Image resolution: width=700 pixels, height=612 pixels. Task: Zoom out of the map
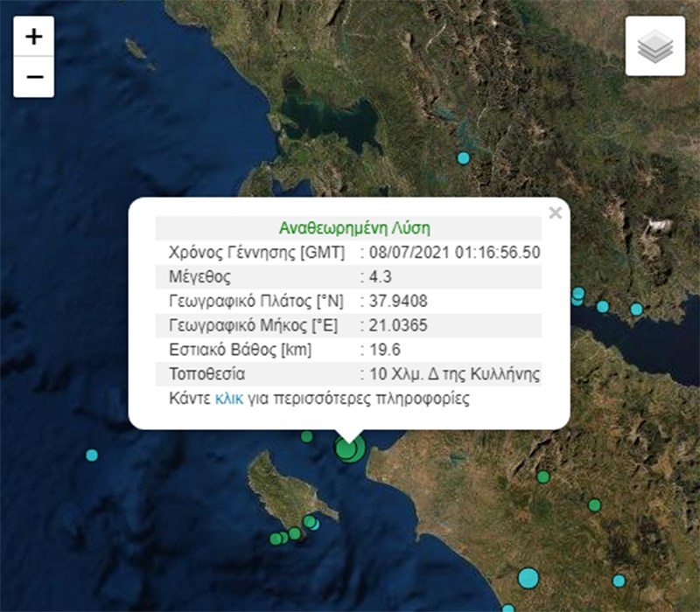click(34, 77)
